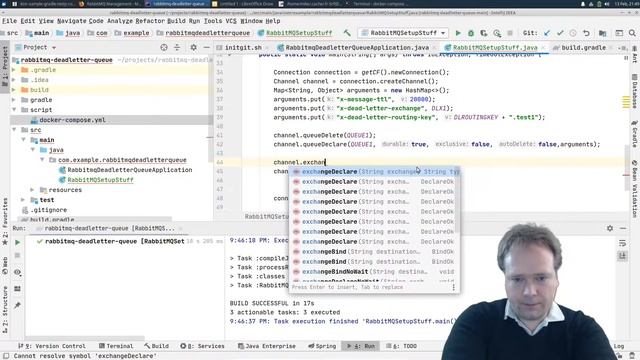Collapse the src folder

[14, 130]
